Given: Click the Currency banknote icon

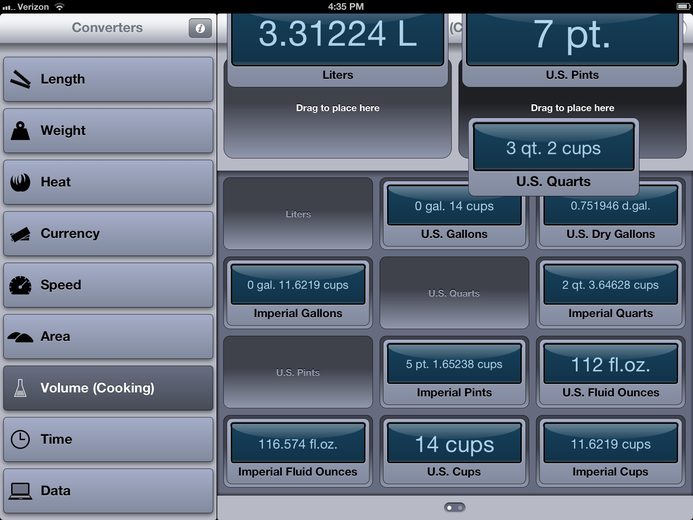Looking at the screenshot, I should pos(20,234).
